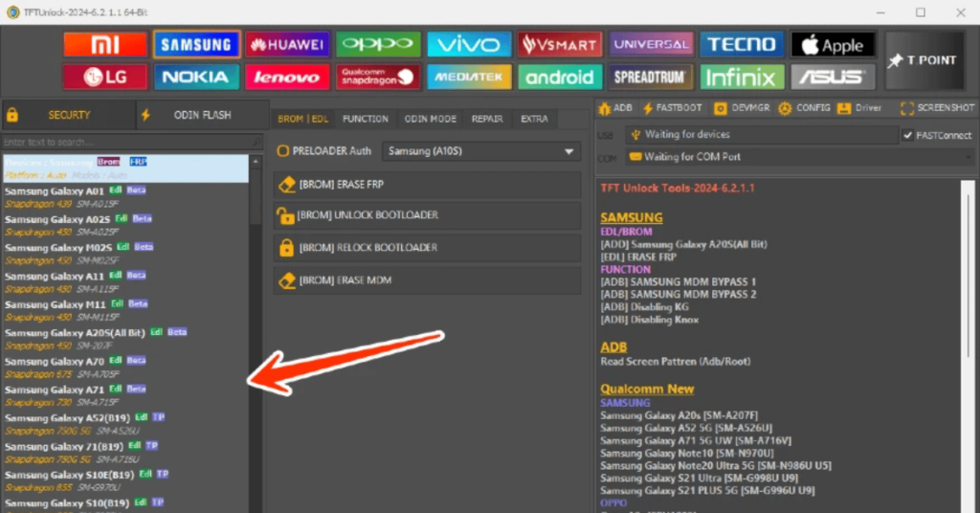Select the highlighted Devices: Samsung Brom row
The height and width of the screenshot is (513, 980).
[x=125, y=168]
